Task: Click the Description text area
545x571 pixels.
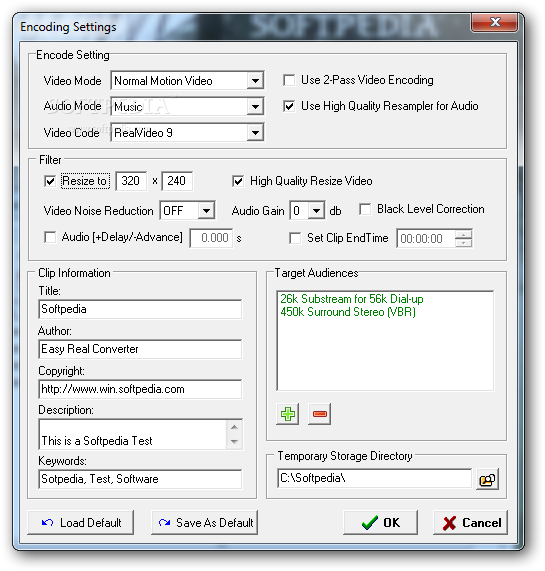Action: tap(133, 434)
